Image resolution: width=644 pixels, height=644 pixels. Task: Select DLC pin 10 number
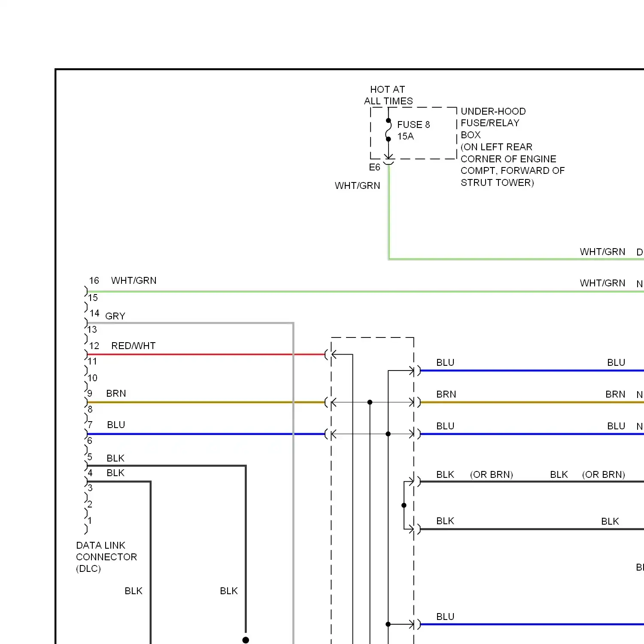[93, 378]
